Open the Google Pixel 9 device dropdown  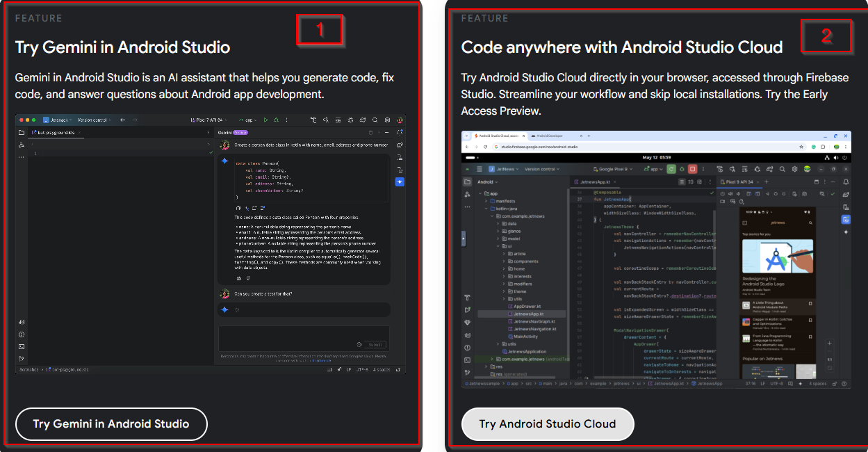pyautogui.click(x=613, y=169)
